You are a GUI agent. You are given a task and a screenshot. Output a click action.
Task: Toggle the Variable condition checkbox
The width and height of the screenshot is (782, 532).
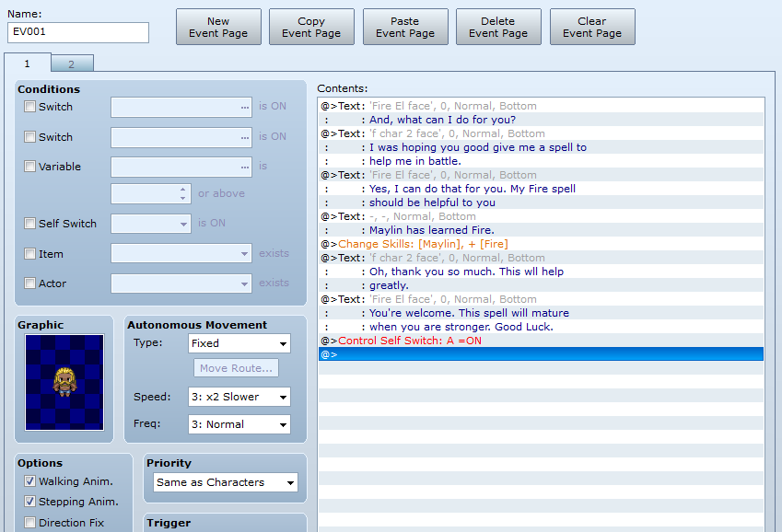pyautogui.click(x=30, y=167)
